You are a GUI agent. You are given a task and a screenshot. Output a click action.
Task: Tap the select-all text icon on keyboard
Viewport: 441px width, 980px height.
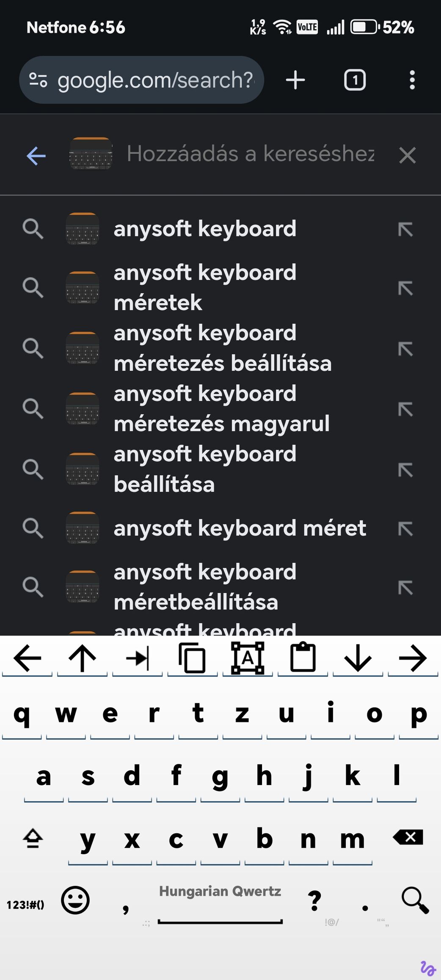tap(248, 658)
